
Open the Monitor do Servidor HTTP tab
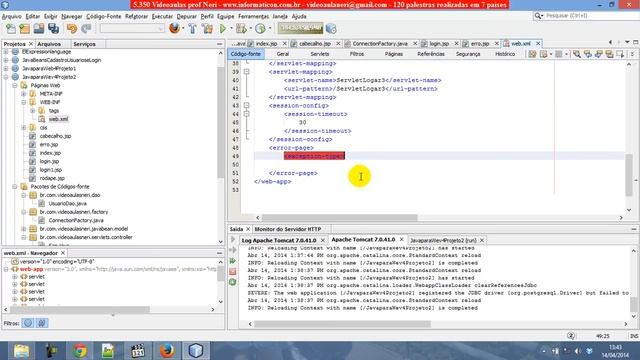click(x=288, y=229)
